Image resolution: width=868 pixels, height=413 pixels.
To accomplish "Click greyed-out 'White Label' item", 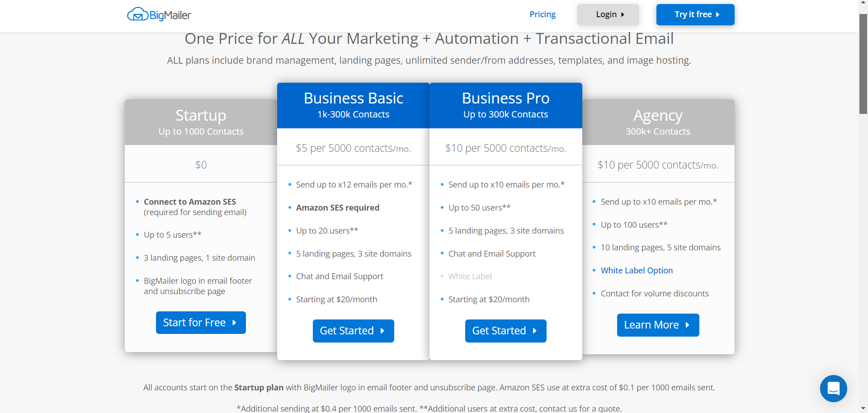I will [470, 276].
